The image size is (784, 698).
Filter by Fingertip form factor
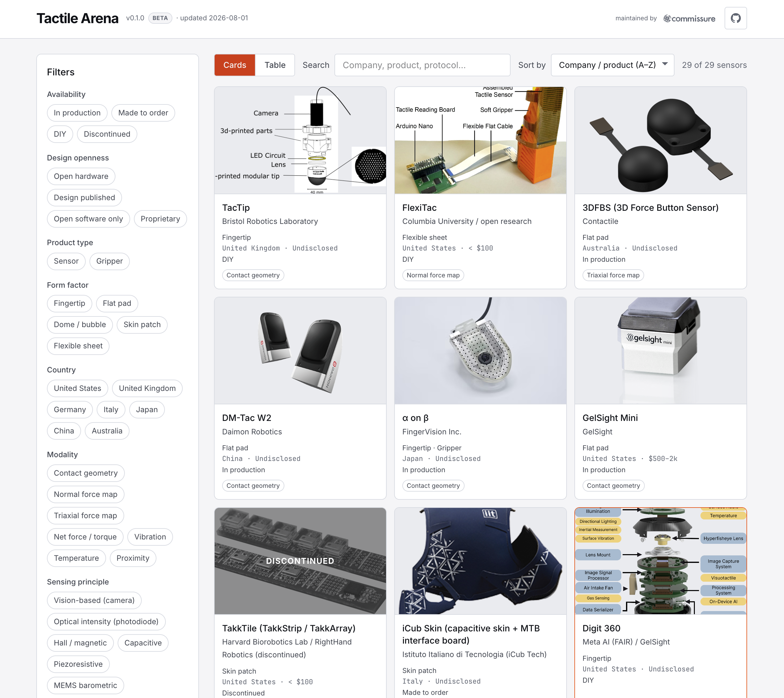69,303
